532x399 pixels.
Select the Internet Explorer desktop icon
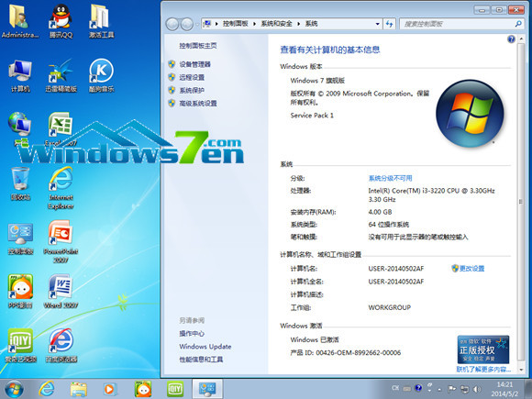click(61, 188)
